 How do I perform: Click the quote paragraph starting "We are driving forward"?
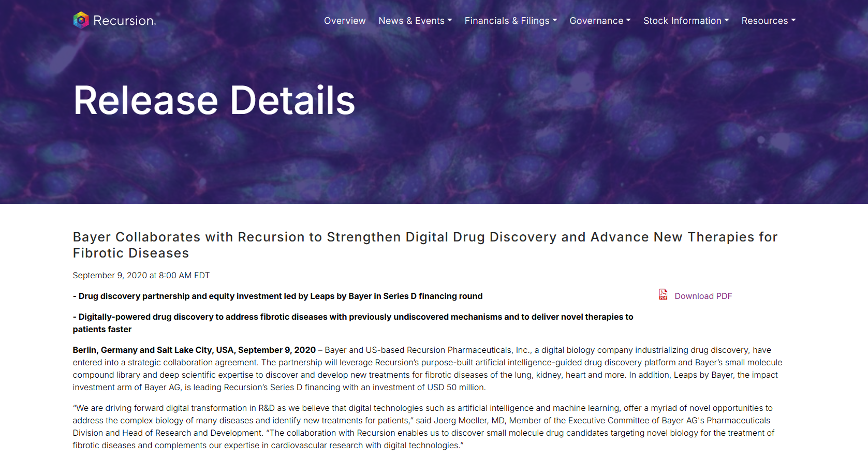pos(423,426)
